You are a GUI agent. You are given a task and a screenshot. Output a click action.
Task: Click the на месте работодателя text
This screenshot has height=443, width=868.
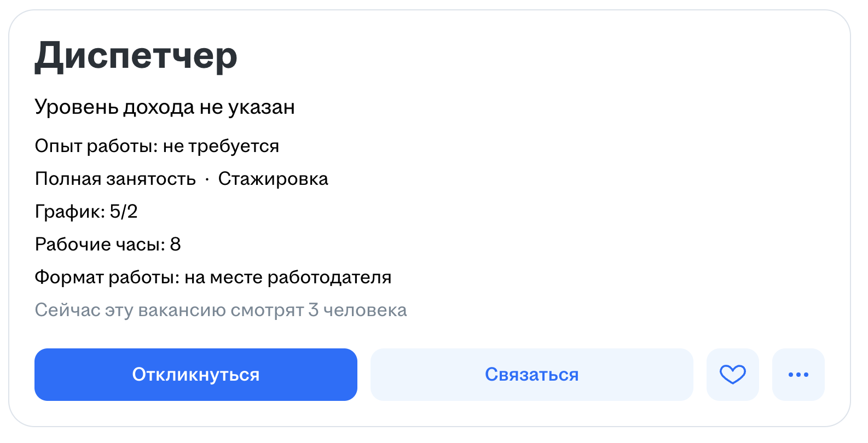pyautogui.click(x=288, y=277)
